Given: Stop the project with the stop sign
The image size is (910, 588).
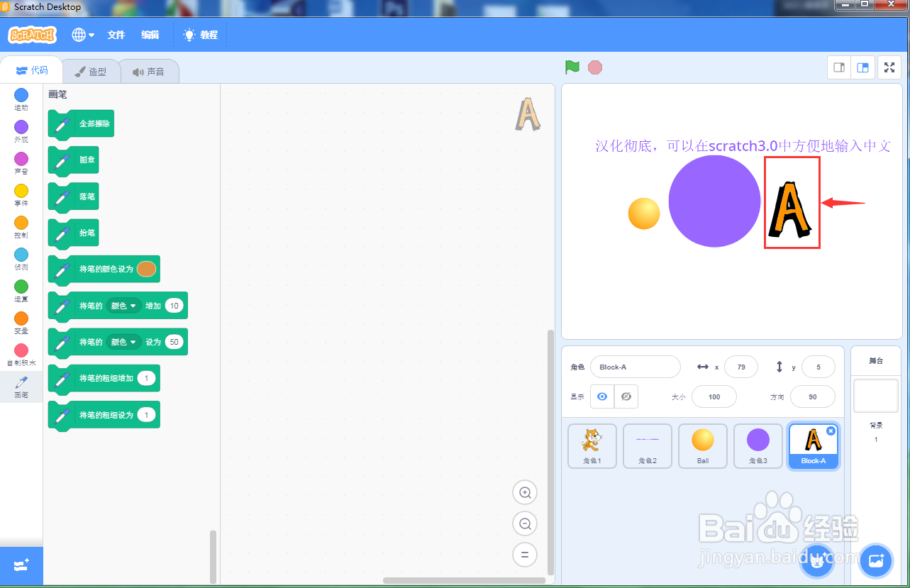Looking at the screenshot, I should [x=594, y=67].
